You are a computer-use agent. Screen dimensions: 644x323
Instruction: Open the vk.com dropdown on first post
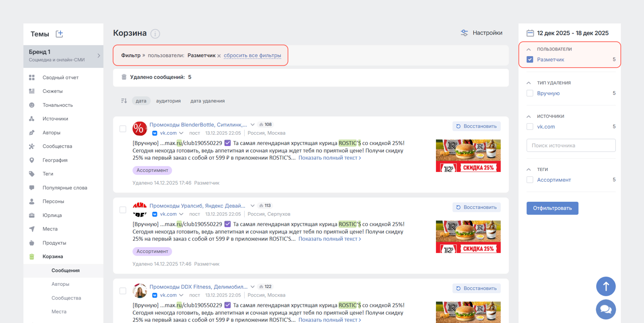[x=182, y=133]
